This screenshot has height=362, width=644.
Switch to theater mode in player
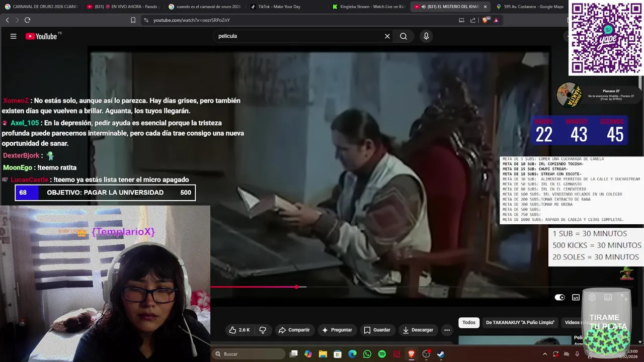608,297
